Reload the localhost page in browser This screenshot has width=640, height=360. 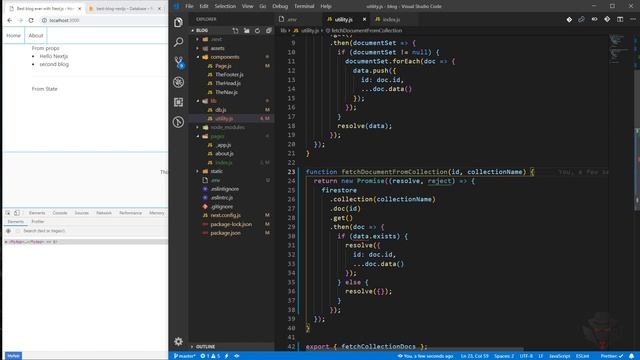tap(31, 20)
